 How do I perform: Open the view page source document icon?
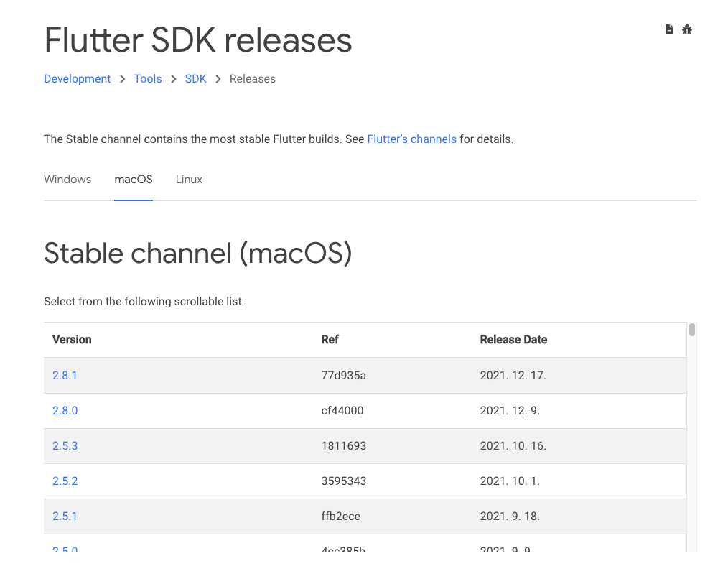click(x=668, y=29)
